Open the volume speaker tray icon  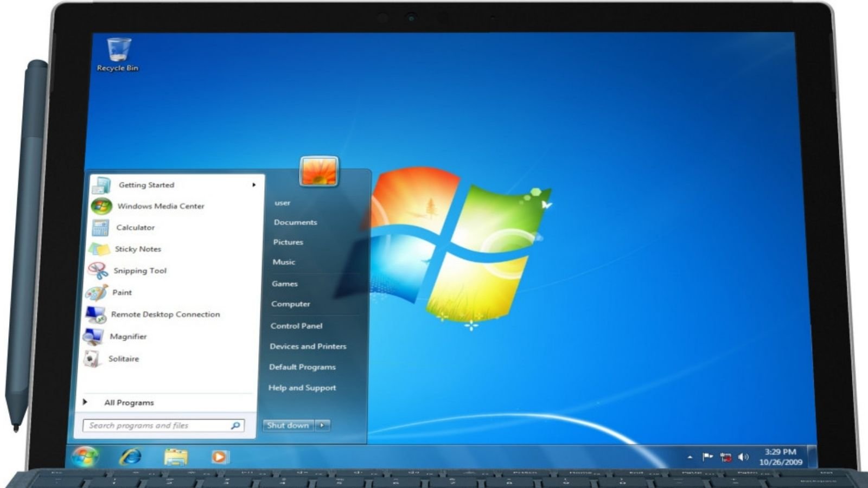pos(743,457)
